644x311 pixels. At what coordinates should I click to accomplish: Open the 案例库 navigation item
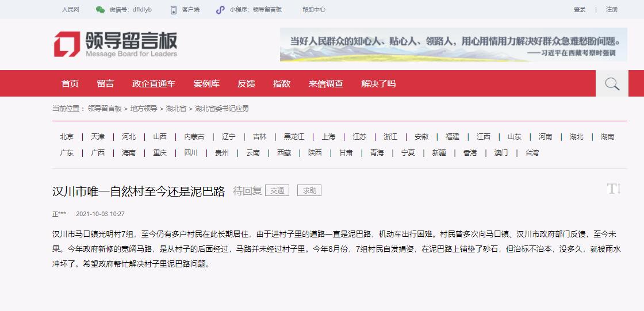coord(206,84)
